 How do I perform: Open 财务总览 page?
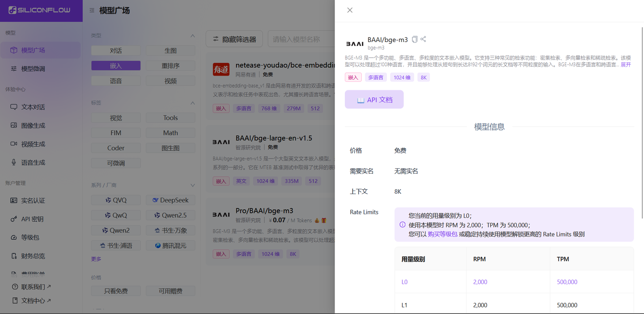(x=40, y=256)
